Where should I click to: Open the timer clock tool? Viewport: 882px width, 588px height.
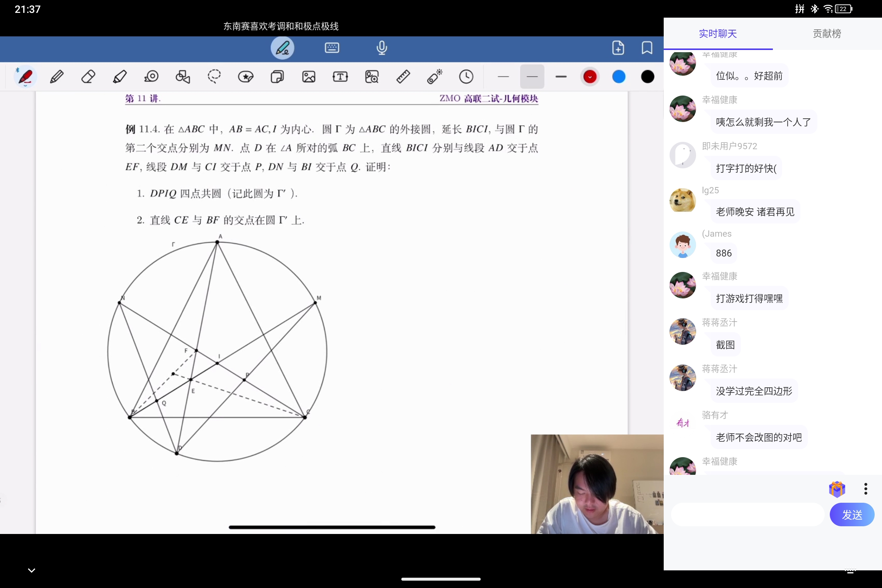[466, 77]
